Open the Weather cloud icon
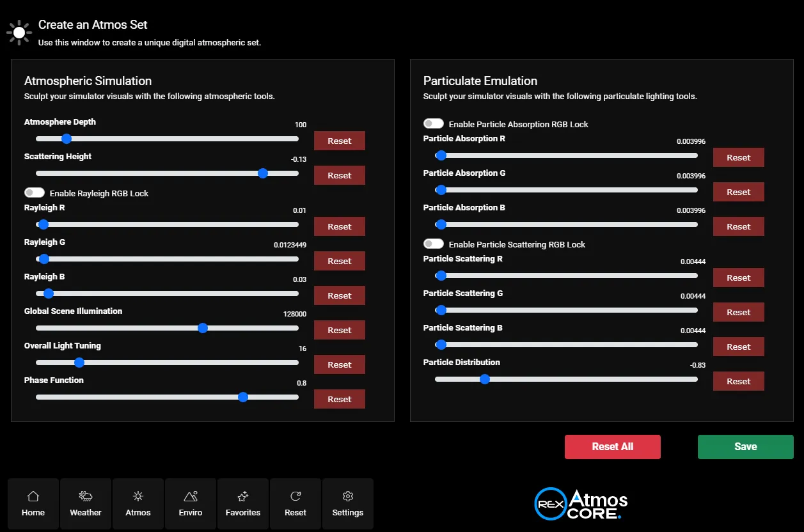Viewport: 804px width, 532px height. coord(86,497)
